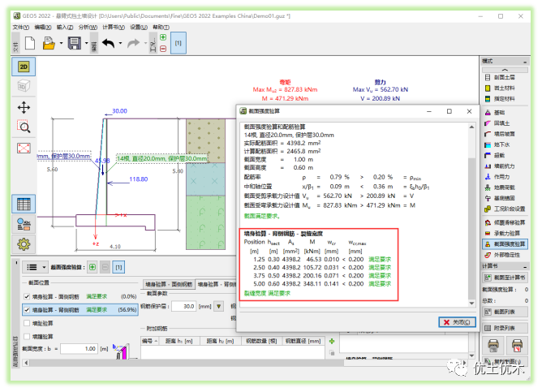Screen dimensions: 542x392
Task: Select construction stage [1] in the top toolbar
Action: (x=179, y=43)
